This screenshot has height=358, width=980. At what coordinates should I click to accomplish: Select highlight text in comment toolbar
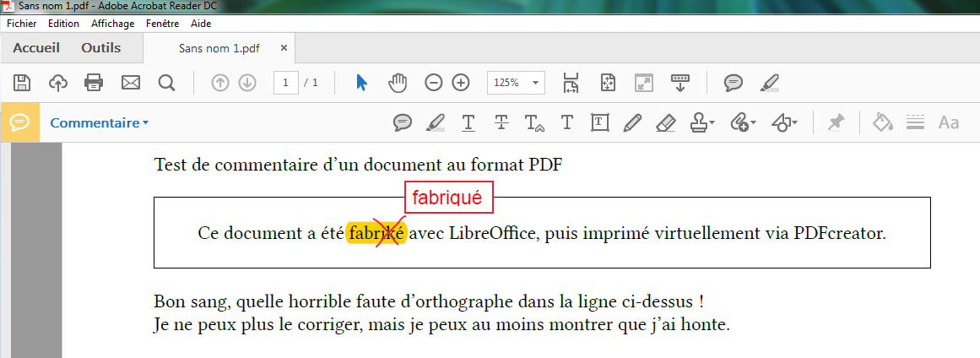tap(436, 122)
